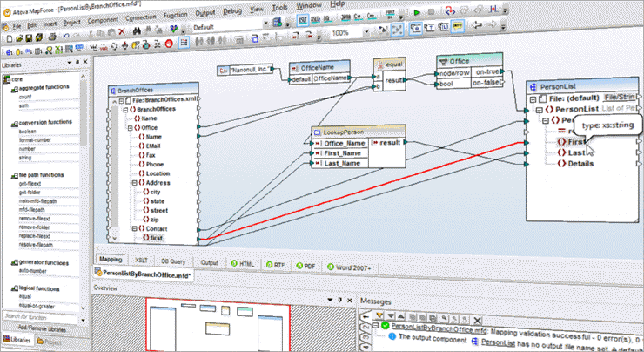Toggle show types 'T' button
Screen dimensions: 644x352
(x=429, y=28)
